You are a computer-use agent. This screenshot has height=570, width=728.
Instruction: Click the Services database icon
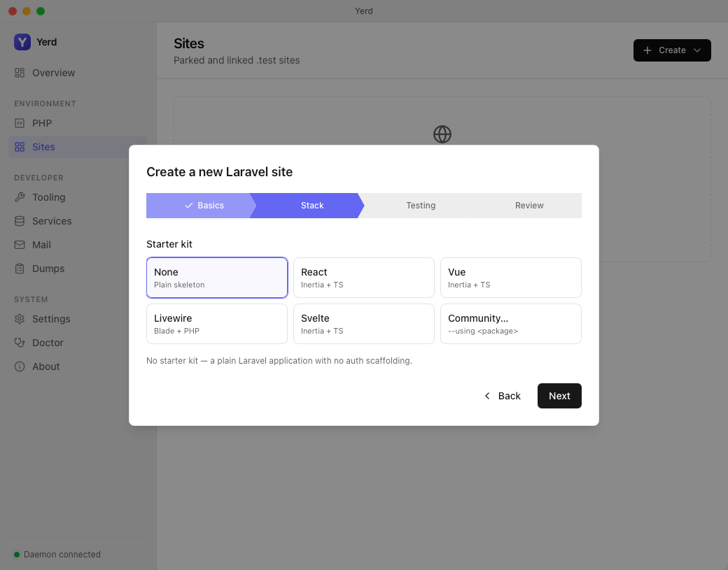[x=20, y=221]
